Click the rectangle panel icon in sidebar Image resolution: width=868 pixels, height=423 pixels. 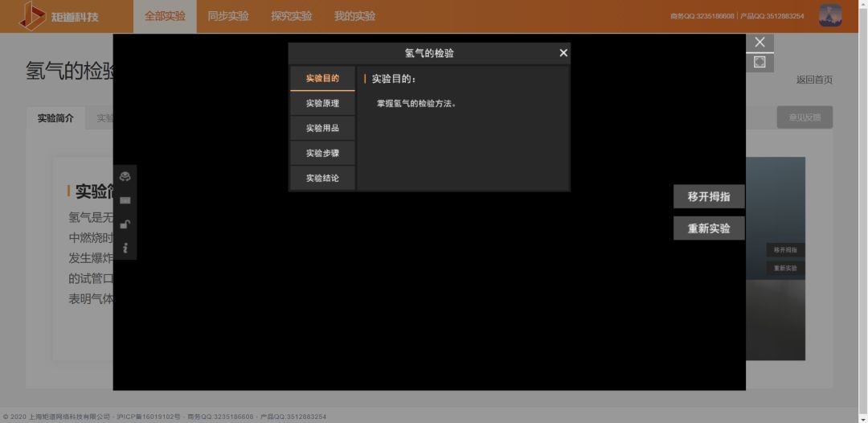(x=125, y=200)
